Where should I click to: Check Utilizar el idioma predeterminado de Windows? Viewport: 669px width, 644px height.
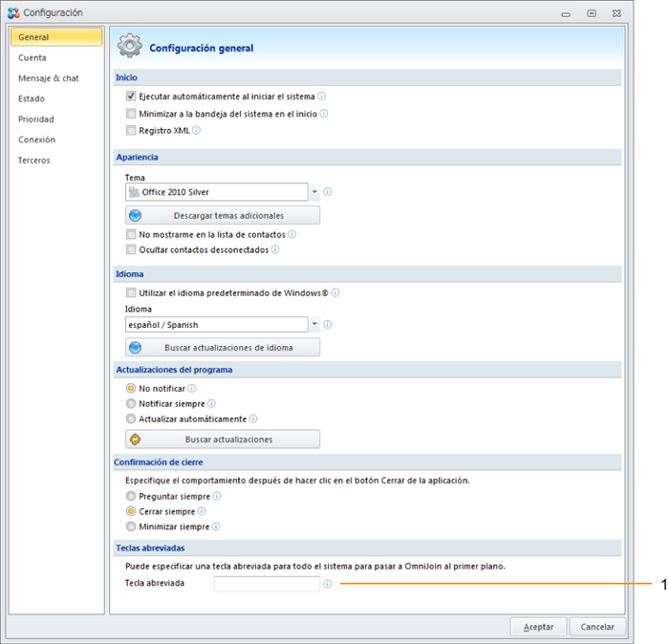click(x=131, y=292)
